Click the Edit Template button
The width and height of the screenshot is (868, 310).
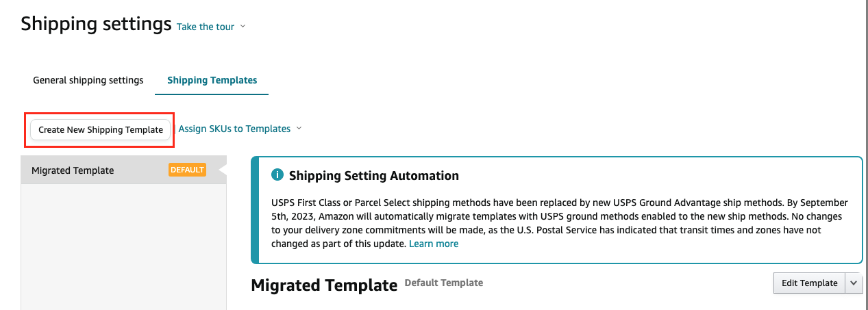[810, 283]
